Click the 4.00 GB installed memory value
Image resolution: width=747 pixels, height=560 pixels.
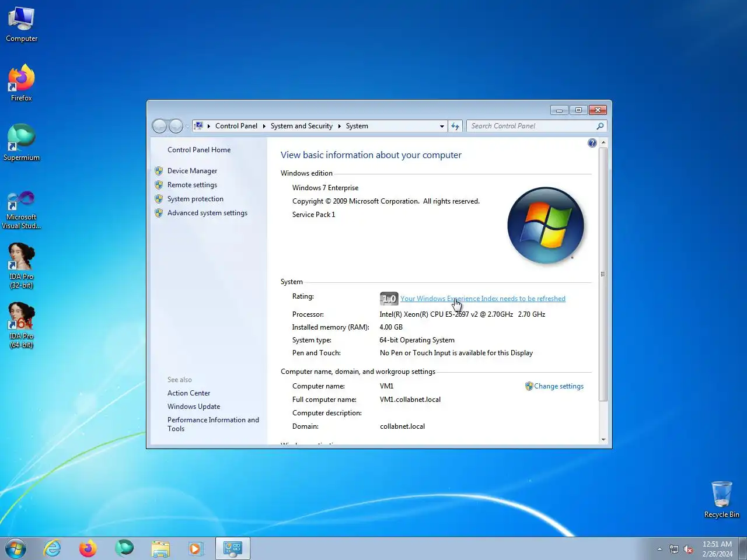pos(391,327)
